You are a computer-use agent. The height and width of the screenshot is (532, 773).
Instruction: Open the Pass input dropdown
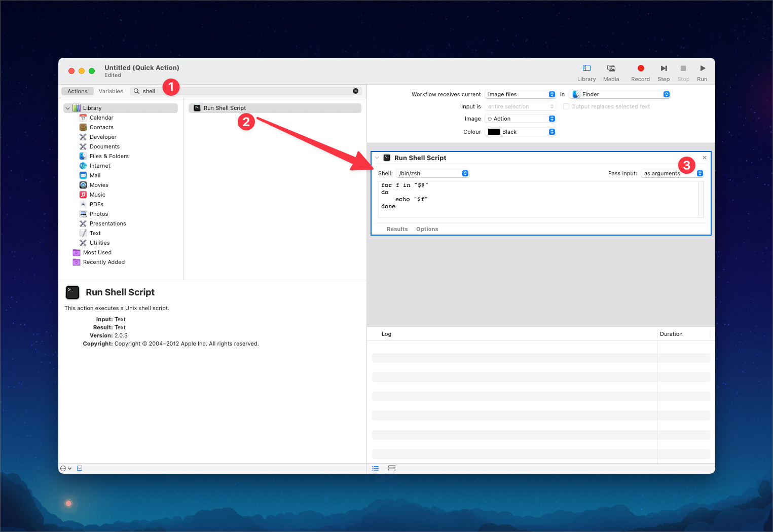pos(672,173)
